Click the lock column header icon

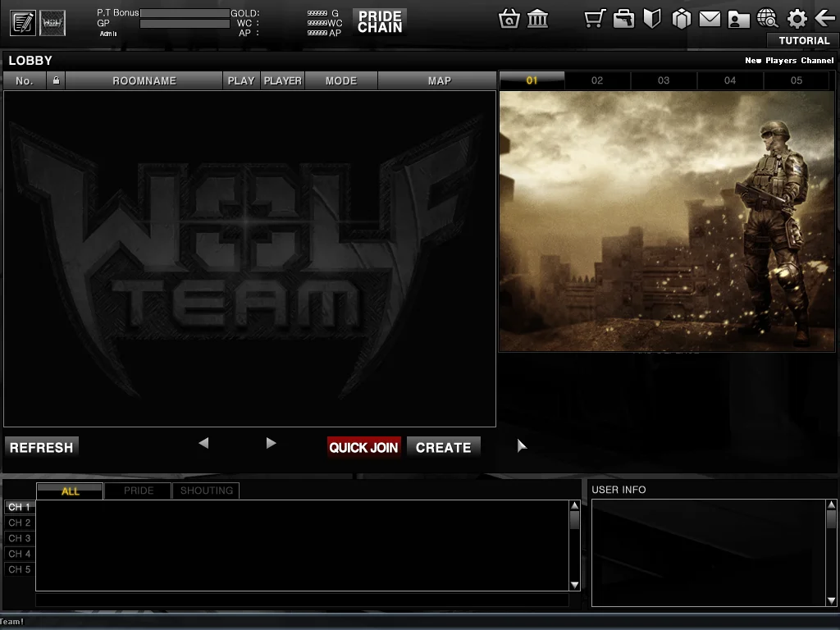pyautogui.click(x=56, y=80)
